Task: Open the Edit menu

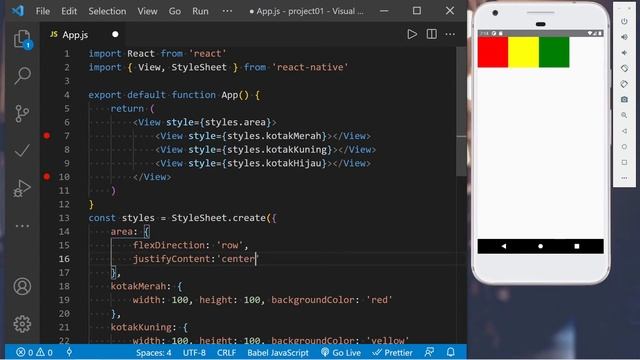Action: (x=69, y=11)
